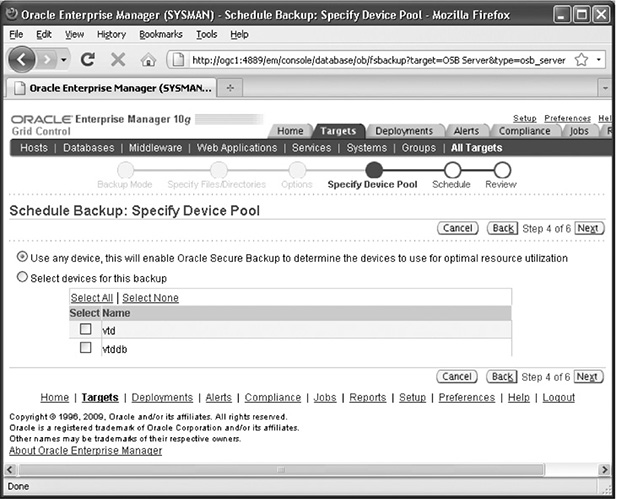Click the URL address field
This screenshot has width=618, height=499.
pyautogui.click(x=378, y=60)
